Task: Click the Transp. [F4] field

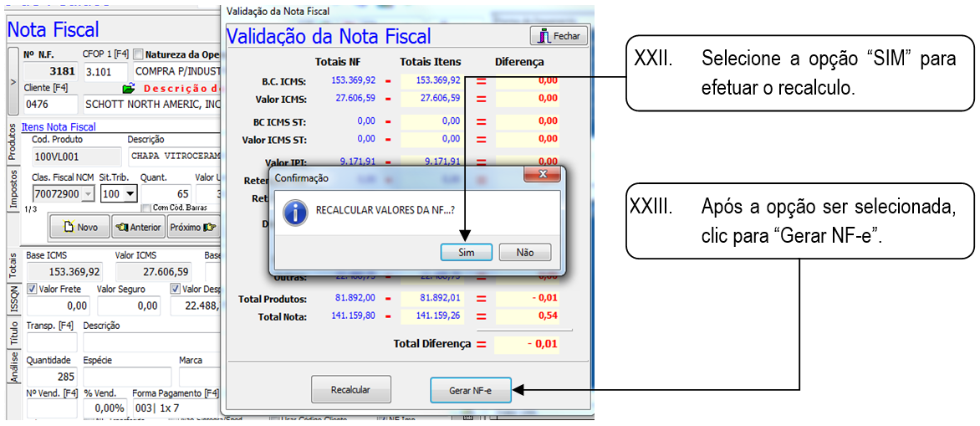Action: (51, 342)
